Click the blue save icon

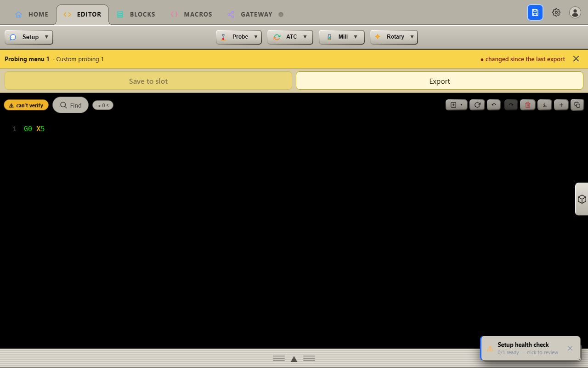click(535, 12)
